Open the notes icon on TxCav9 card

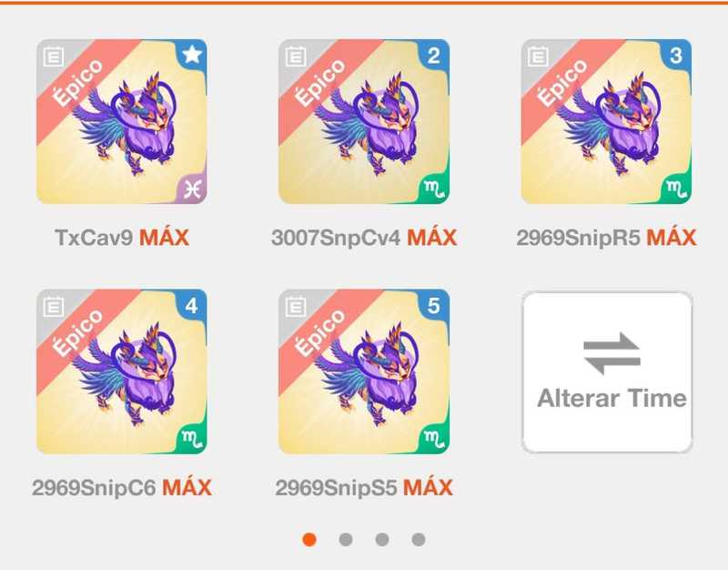tap(54, 57)
